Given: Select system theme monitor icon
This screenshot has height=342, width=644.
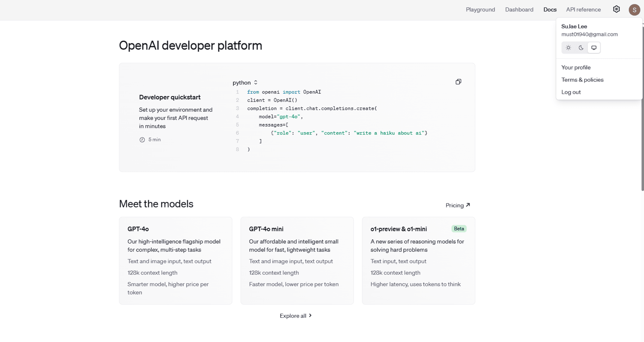Looking at the screenshot, I should pos(594,48).
